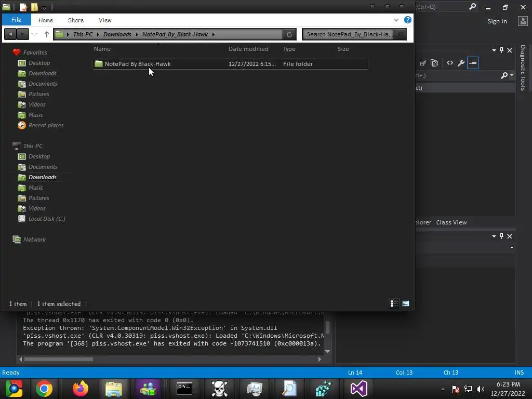Click the Visual Studio account avatar icon

(523, 21)
